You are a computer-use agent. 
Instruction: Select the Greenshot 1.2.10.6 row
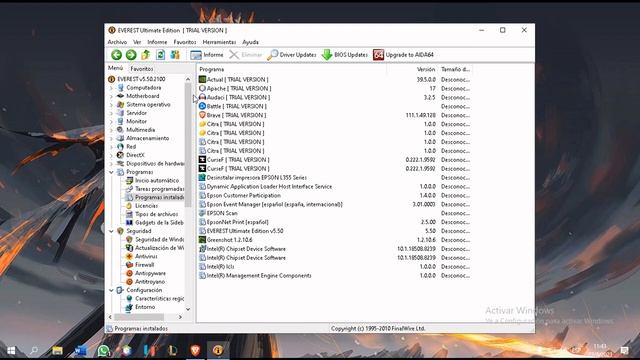coord(335,240)
